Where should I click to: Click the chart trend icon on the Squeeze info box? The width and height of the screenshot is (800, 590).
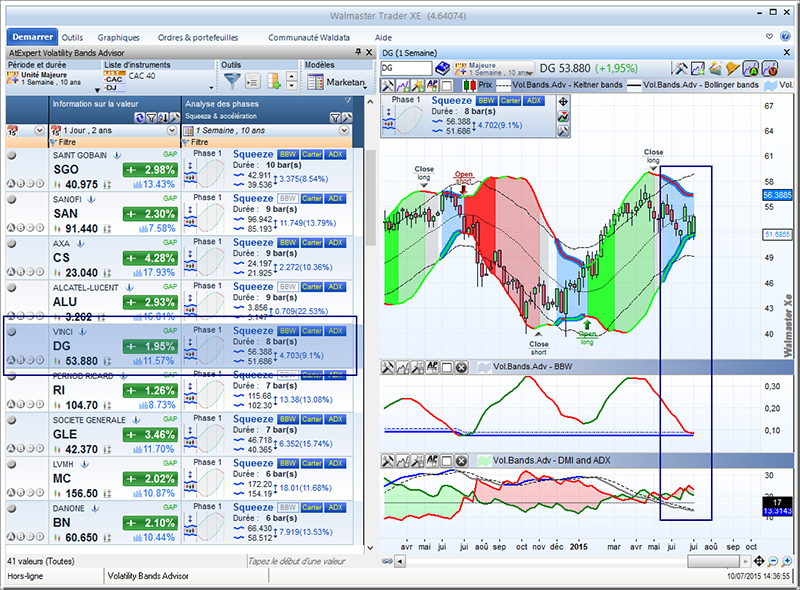coord(563,116)
